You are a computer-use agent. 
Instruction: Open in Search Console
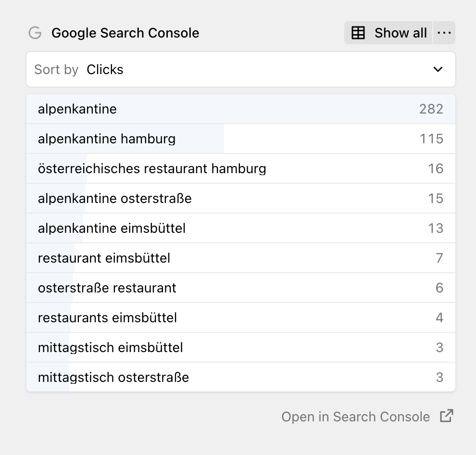[x=355, y=417]
